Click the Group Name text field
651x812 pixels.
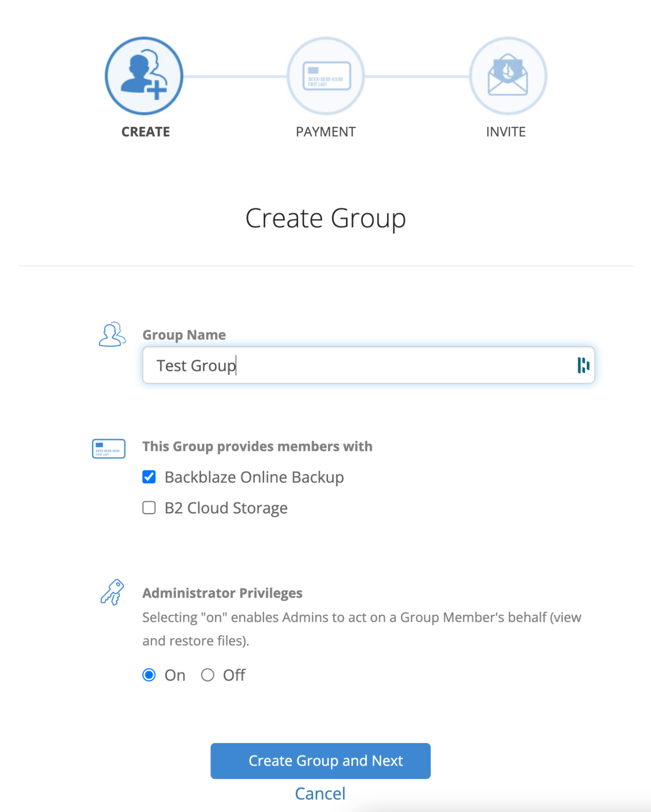[369, 365]
